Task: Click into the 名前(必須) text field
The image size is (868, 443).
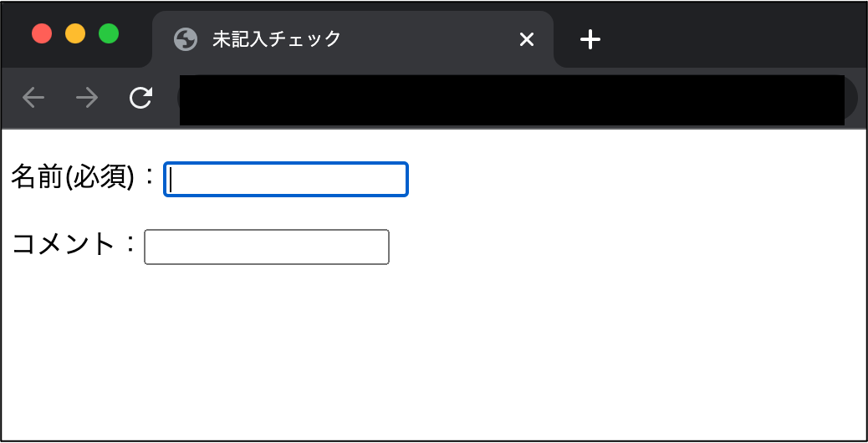Action: 286,179
